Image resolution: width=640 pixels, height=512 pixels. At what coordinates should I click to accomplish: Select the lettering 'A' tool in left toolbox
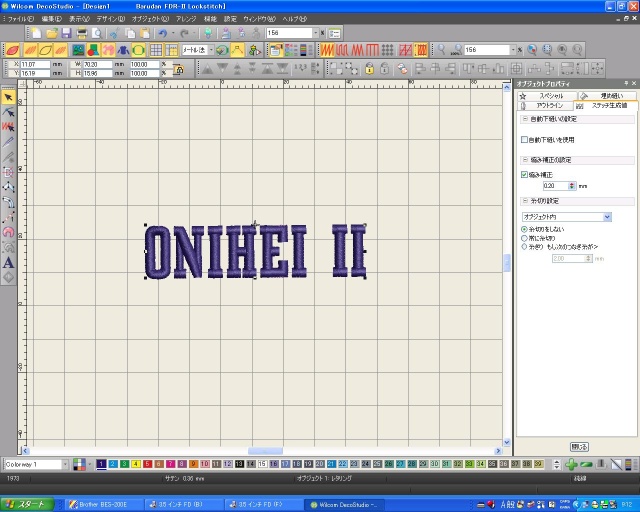[9, 262]
